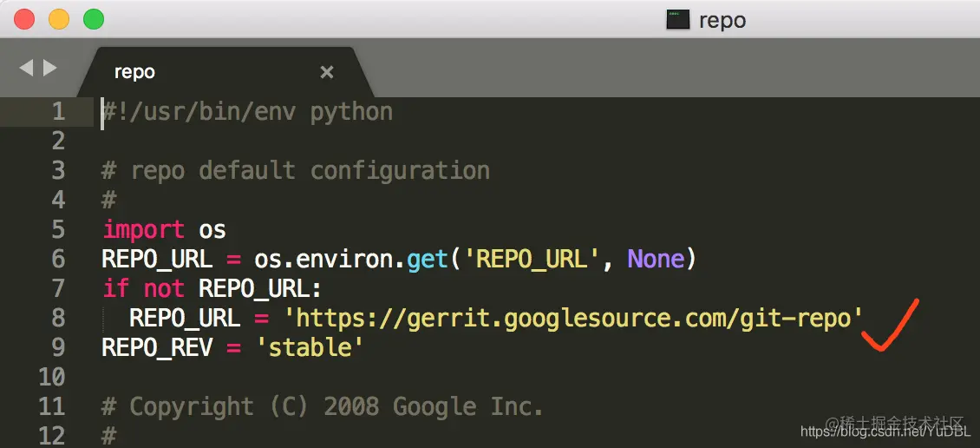Click line number 1 in the gutter

58,111
